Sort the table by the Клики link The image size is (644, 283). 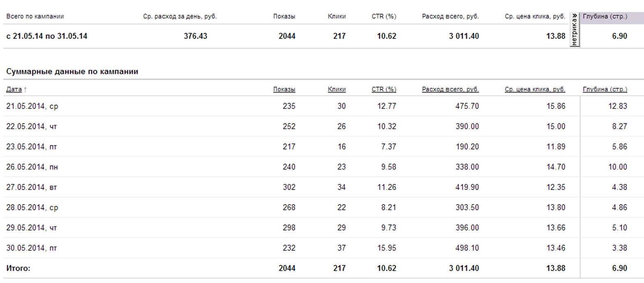click(337, 89)
